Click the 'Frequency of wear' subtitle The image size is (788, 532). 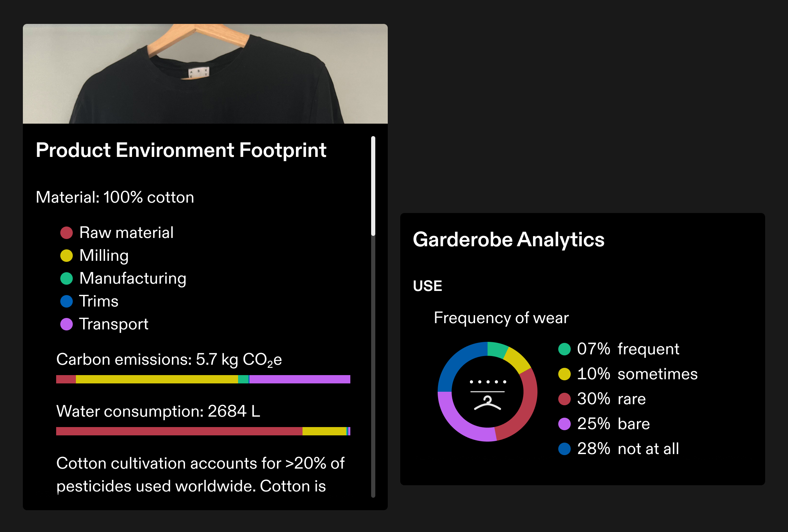(x=501, y=318)
